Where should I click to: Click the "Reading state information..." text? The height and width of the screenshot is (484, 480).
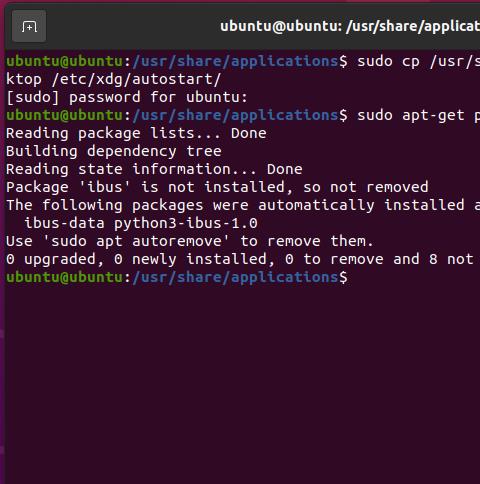[131, 169]
